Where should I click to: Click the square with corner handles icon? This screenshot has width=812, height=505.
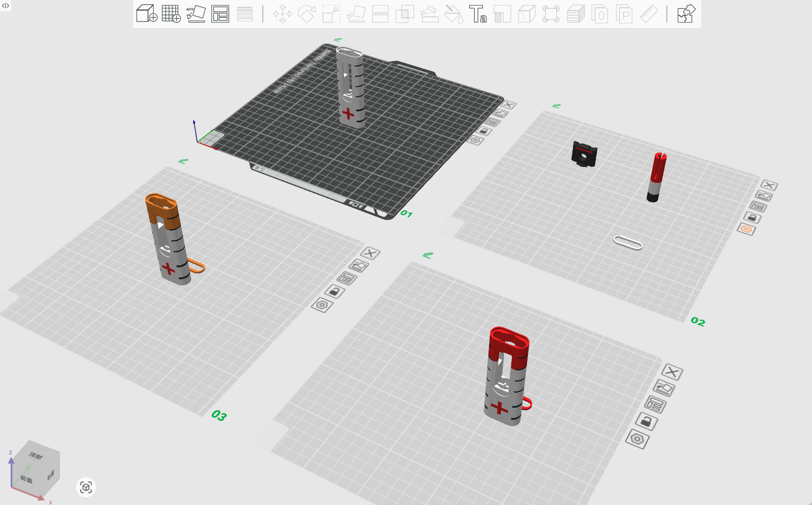point(551,13)
